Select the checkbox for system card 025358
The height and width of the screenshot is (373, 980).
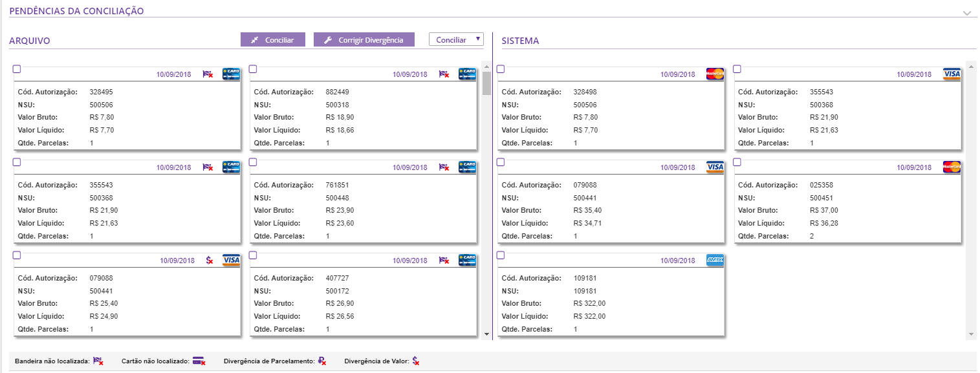point(737,162)
